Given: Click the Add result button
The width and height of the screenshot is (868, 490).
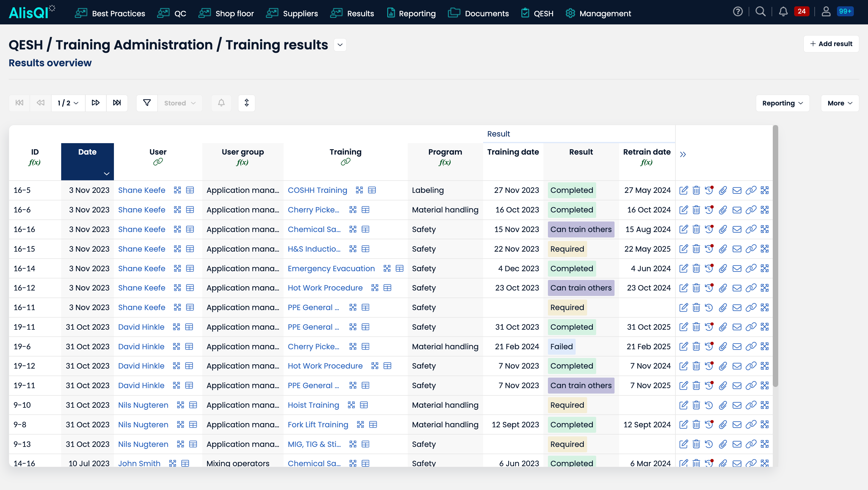Looking at the screenshot, I should tap(831, 44).
